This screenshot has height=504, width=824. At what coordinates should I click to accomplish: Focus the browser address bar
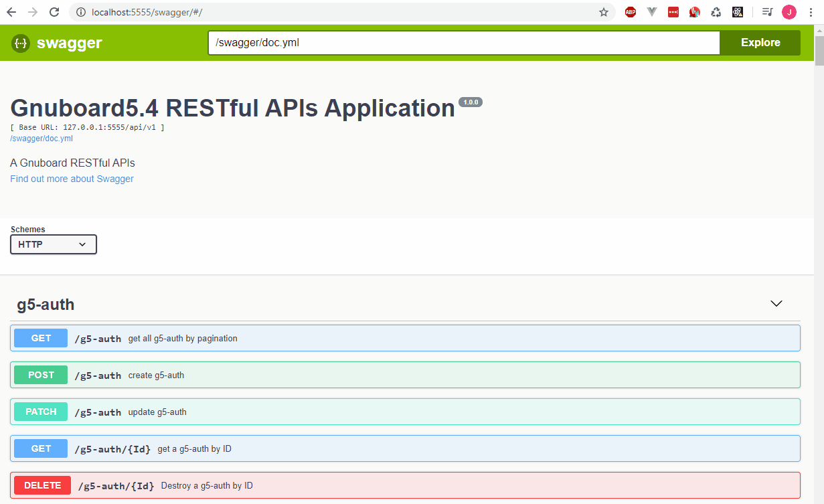[341, 12]
